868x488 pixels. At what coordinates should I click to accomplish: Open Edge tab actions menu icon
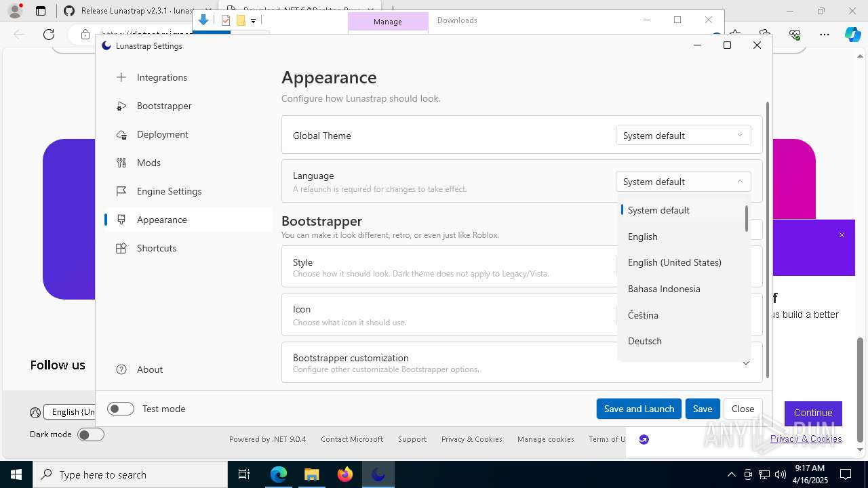tap(41, 11)
